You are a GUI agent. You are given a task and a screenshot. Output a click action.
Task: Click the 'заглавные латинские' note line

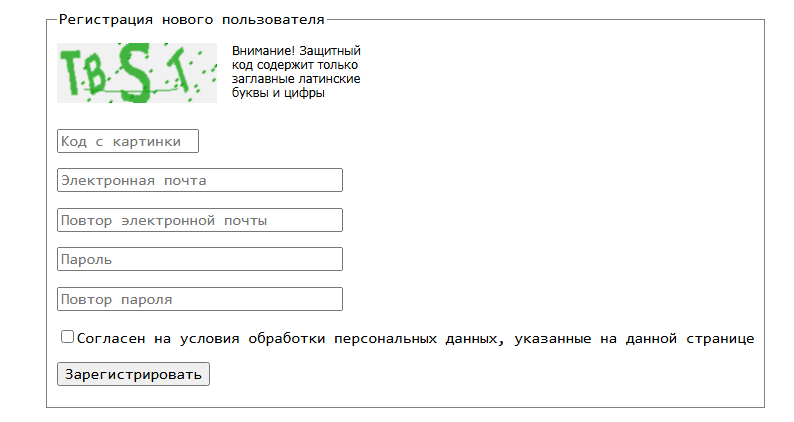coord(296,79)
